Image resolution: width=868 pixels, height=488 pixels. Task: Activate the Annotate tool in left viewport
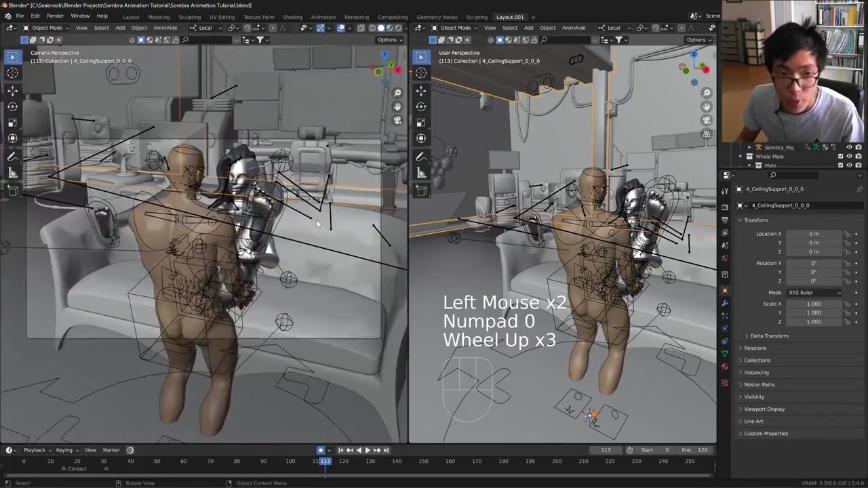(x=12, y=157)
